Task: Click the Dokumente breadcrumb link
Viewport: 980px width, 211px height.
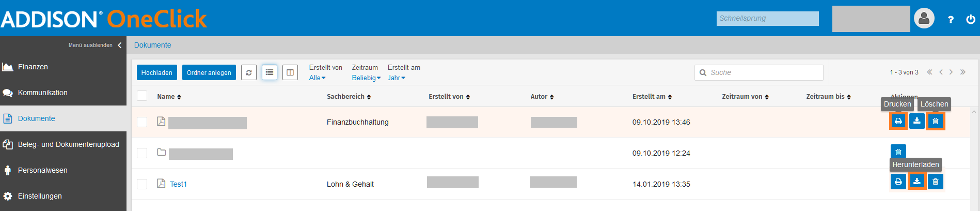Action: (x=153, y=45)
